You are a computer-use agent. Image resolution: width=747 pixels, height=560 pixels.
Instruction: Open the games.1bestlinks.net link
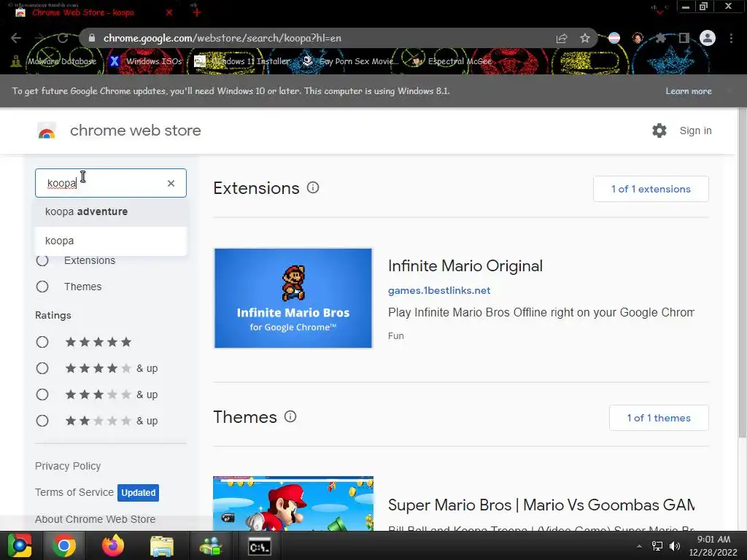pyautogui.click(x=439, y=290)
